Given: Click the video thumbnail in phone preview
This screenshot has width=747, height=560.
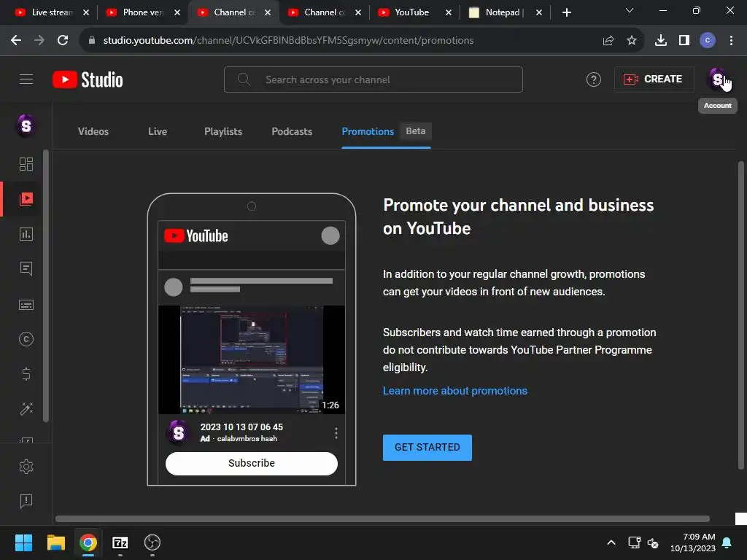Looking at the screenshot, I should pyautogui.click(x=252, y=359).
